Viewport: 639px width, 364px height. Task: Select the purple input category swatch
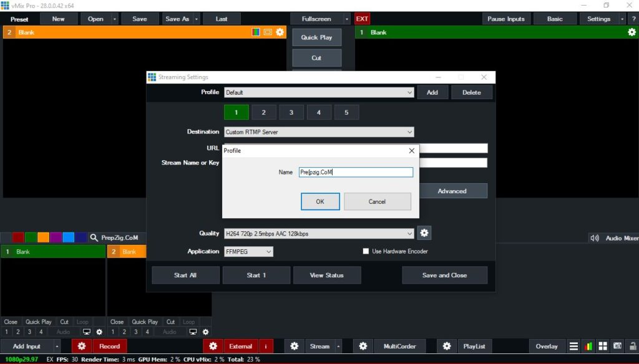point(56,237)
